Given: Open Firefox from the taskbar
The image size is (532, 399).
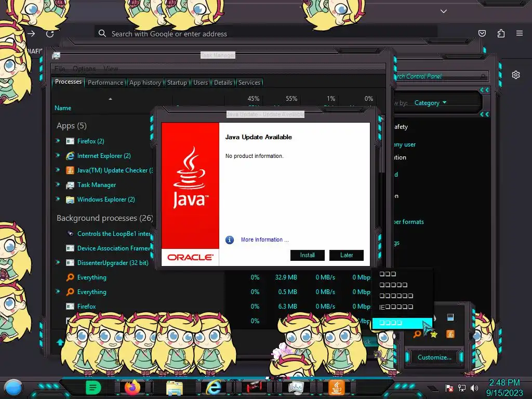Looking at the screenshot, I should (132, 388).
